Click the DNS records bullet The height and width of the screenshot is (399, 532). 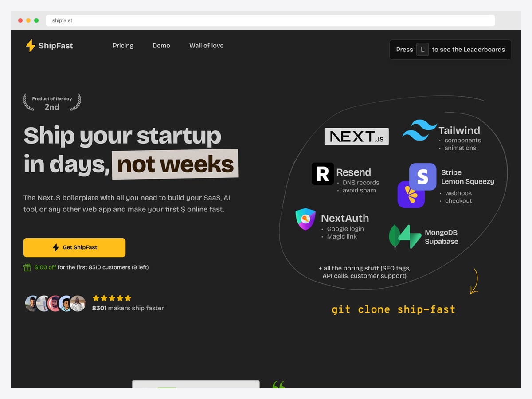click(x=361, y=183)
